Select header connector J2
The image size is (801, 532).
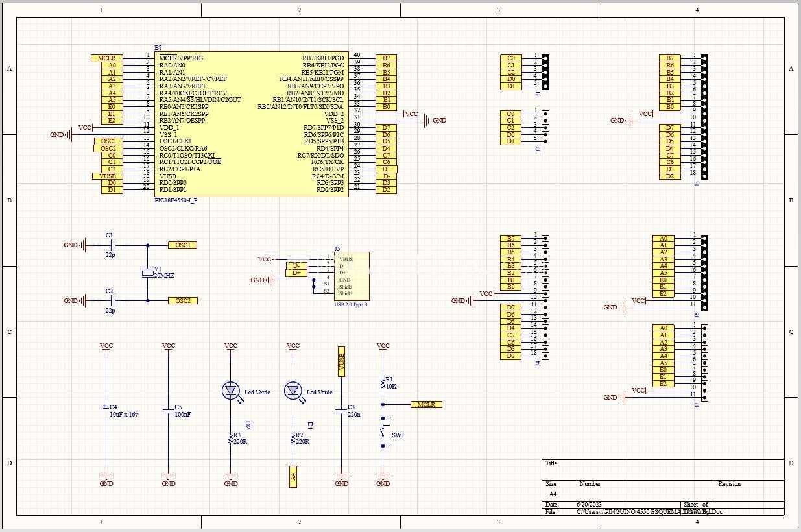[x=545, y=127]
